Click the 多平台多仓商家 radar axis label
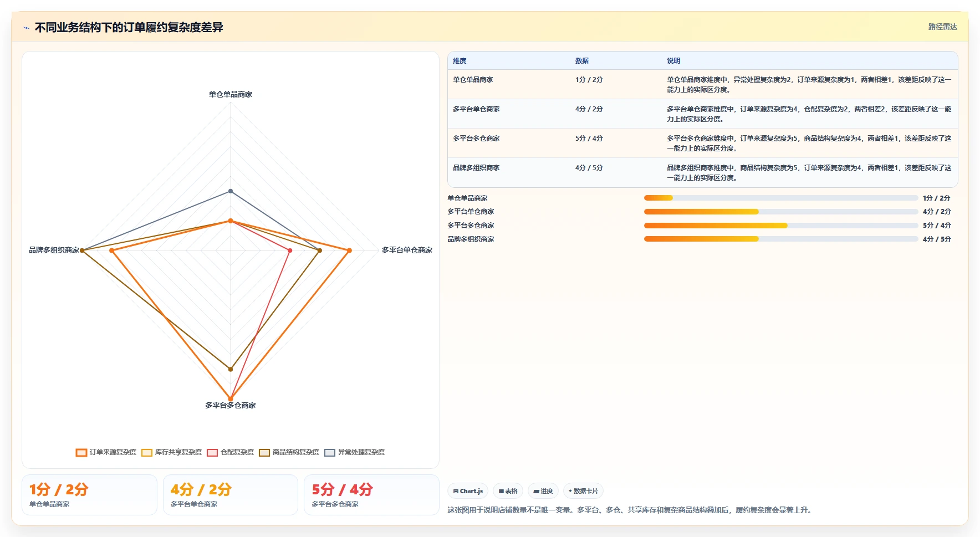This screenshot has height=537, width=980. pyautogui.click(x=231, y=405)
